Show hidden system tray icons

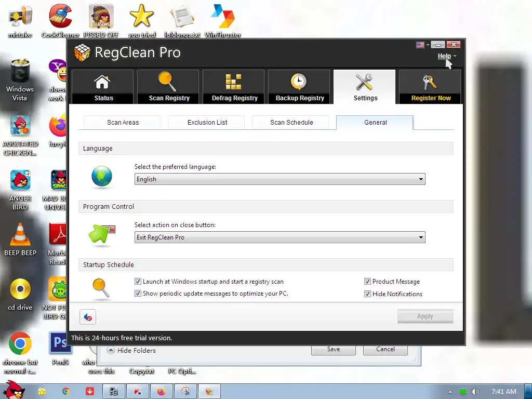coord(450,392)
